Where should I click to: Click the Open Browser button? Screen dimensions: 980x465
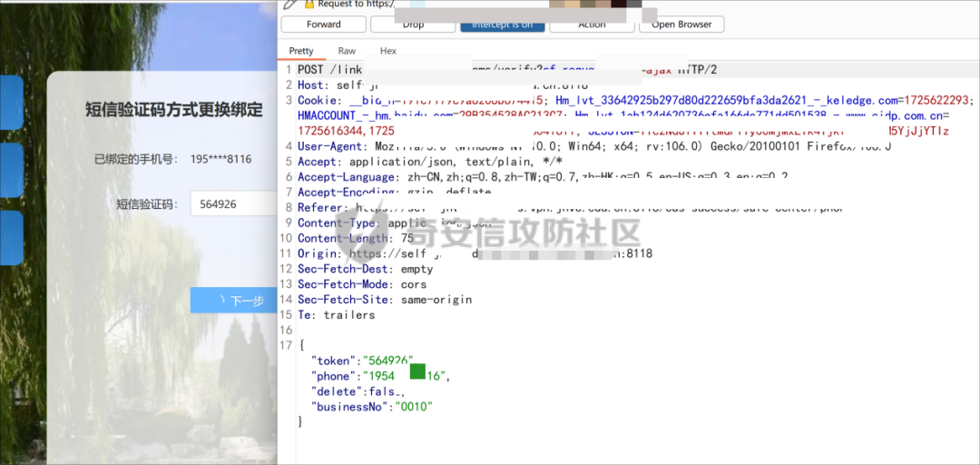coord(681,25)
